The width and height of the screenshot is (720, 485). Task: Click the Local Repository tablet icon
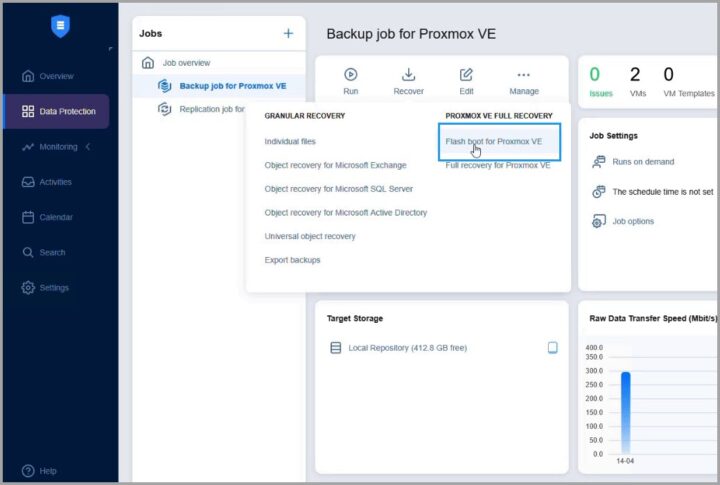click(552, 348)
